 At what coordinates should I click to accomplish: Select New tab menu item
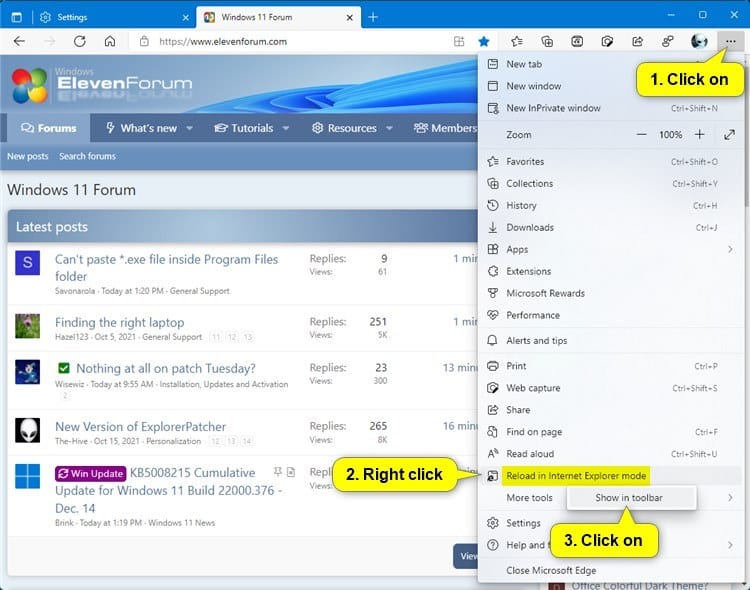(610, 64)
